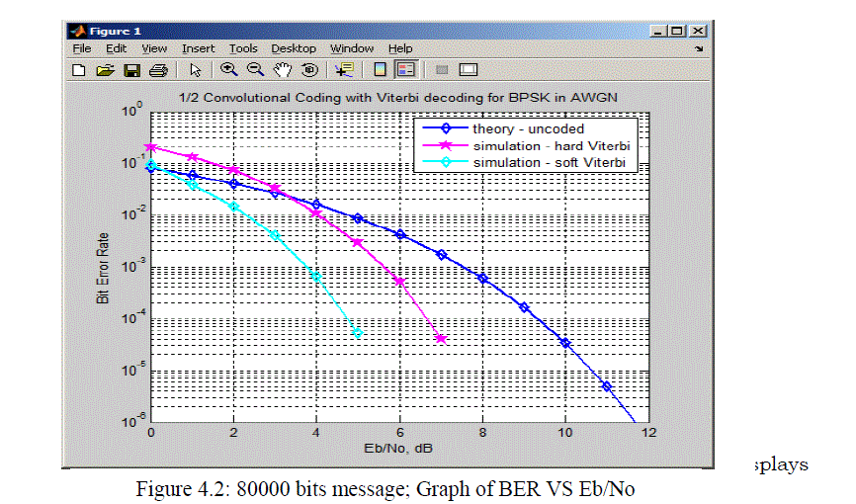Open the File menu
Screen dimensions: 856x504
point(81,48)
